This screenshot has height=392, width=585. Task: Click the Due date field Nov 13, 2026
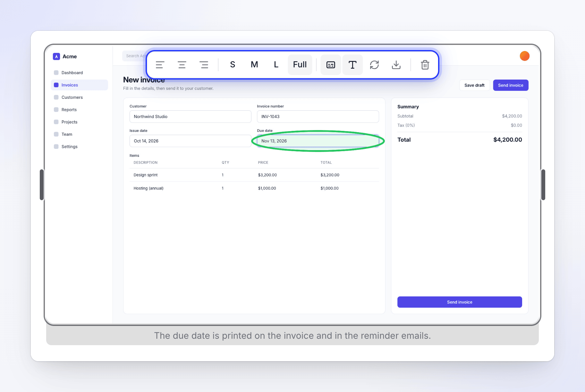318,141
